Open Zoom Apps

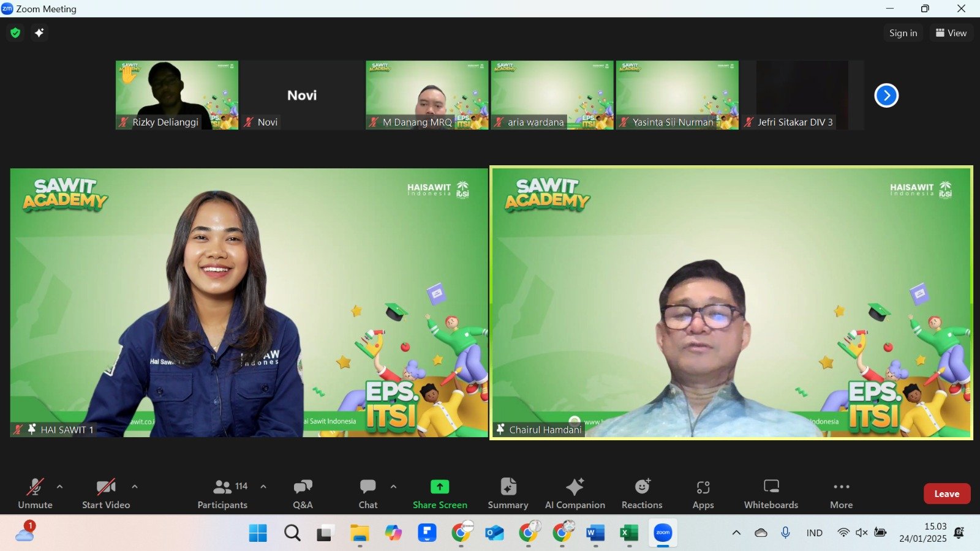(x=703, y=493)
